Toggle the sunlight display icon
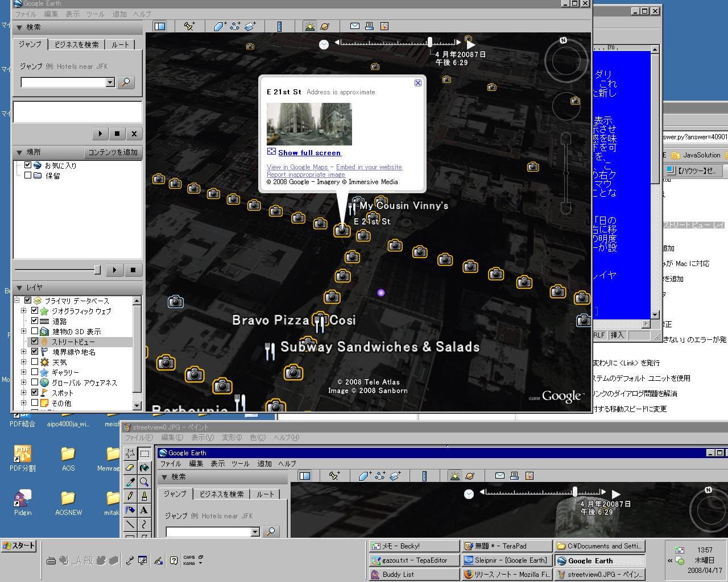This screenshot has height=582, width=728. click(309, 26)
